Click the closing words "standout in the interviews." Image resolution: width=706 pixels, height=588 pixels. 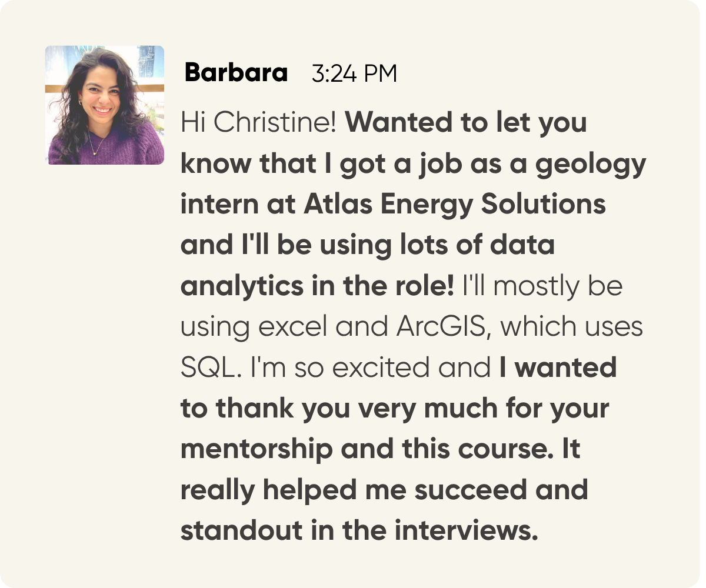click(x=359, y=530)
